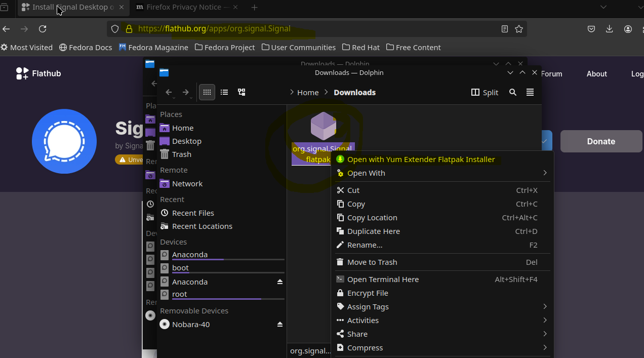Choose Open with Yum Extender Flatpak Installer

point(444,159)
